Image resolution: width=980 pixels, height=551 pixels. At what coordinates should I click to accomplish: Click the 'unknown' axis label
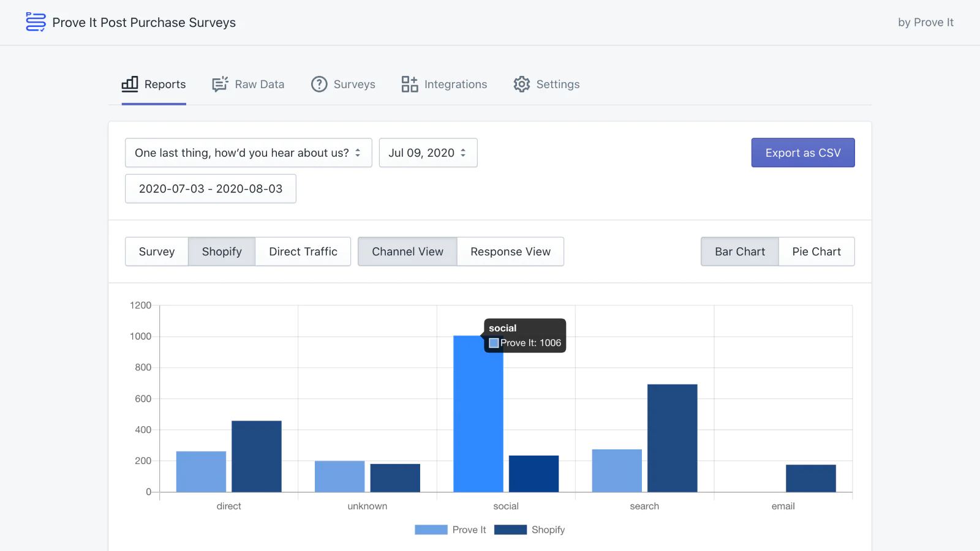[x=367, y=506]
